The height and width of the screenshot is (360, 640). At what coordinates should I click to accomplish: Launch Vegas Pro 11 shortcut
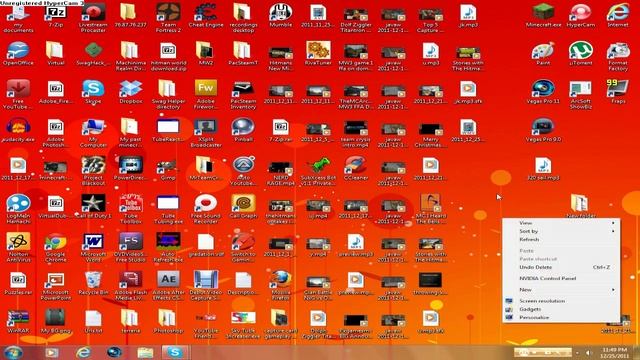click(543, 89)
